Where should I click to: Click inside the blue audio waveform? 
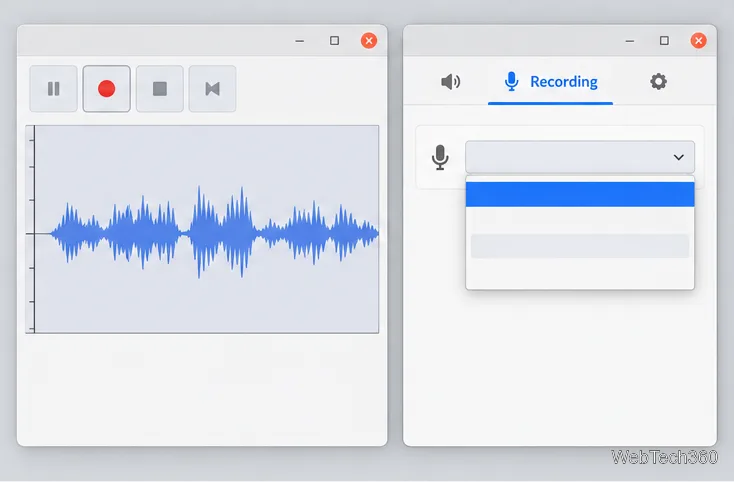click(215, 233)
